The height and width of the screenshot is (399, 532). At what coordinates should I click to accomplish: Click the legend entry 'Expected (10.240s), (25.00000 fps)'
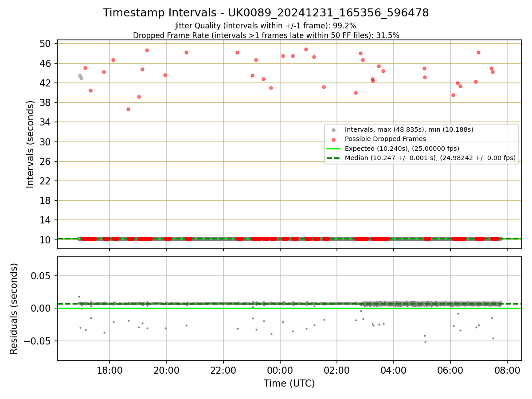click(x=402, y=148)
